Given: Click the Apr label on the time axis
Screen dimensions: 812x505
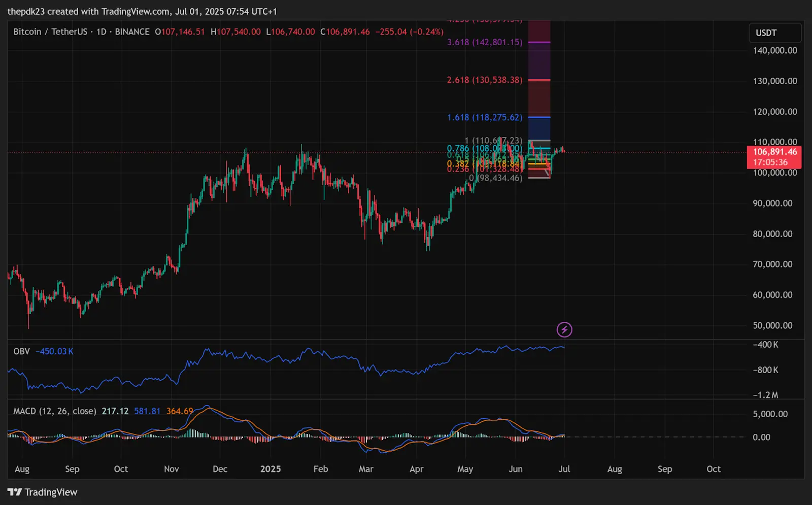Looking at the screenshot, I should 416,469.
